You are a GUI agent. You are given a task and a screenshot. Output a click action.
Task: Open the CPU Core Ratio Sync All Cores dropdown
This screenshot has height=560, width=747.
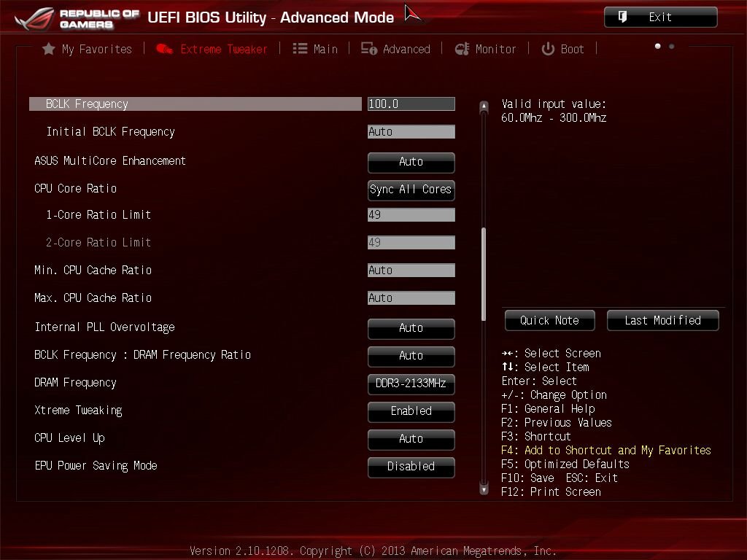[411, 190]
